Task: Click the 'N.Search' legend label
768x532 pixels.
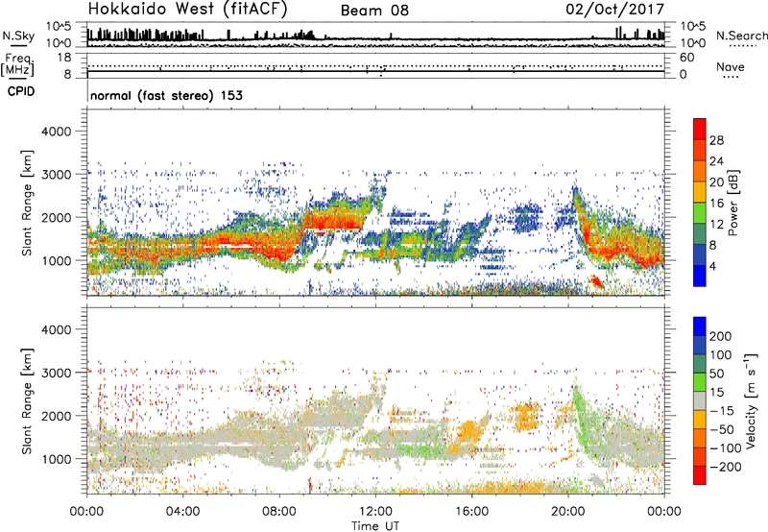Action: pos(741,36)
